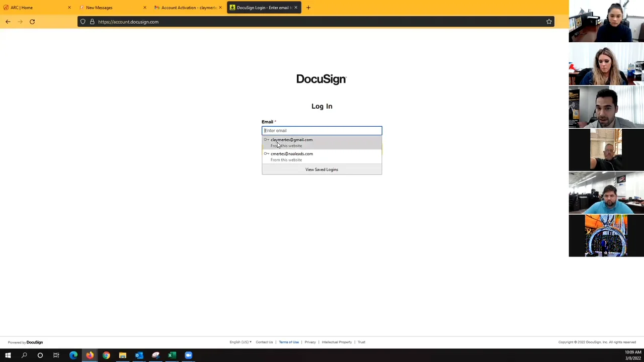This screenshot has width=644, height=362.
Task: Click the first participant's video thumbnail
Action: pos(606,21)
